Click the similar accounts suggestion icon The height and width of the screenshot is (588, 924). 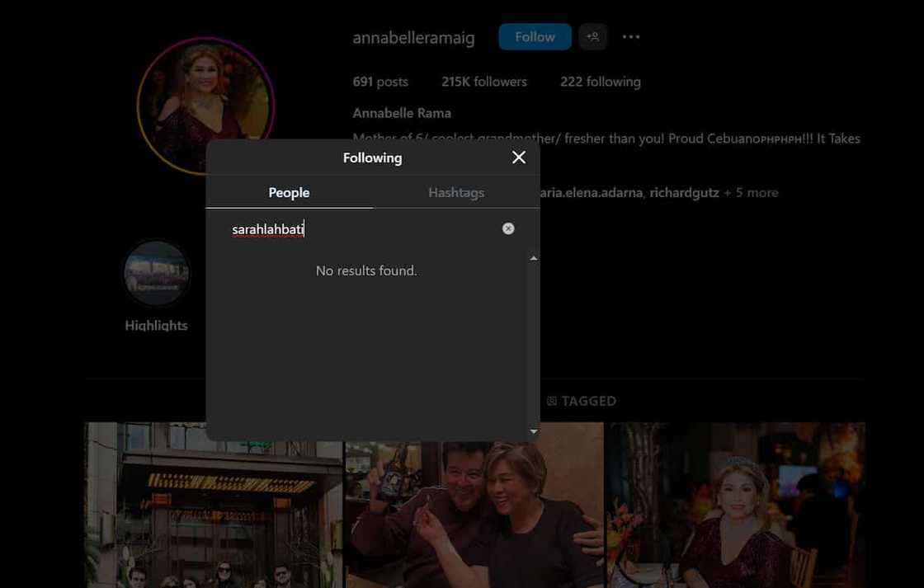(592, 37)
